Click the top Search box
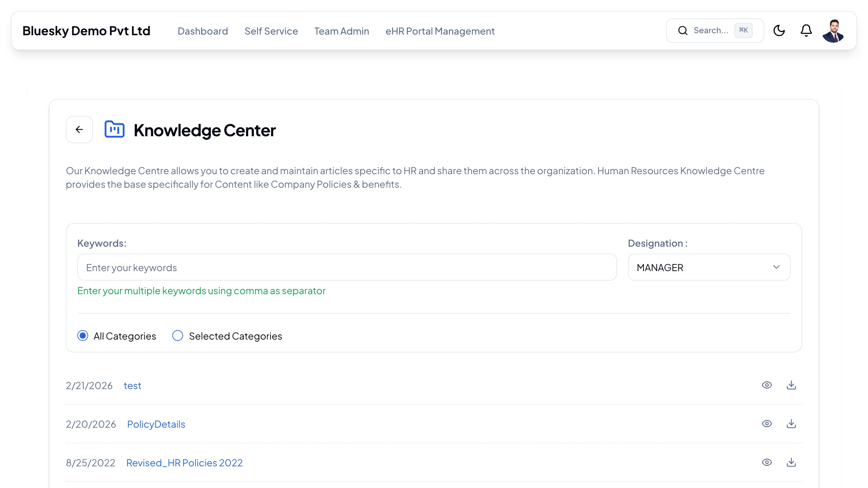This screenshot has height=488, width=868. tap(715, 30)
